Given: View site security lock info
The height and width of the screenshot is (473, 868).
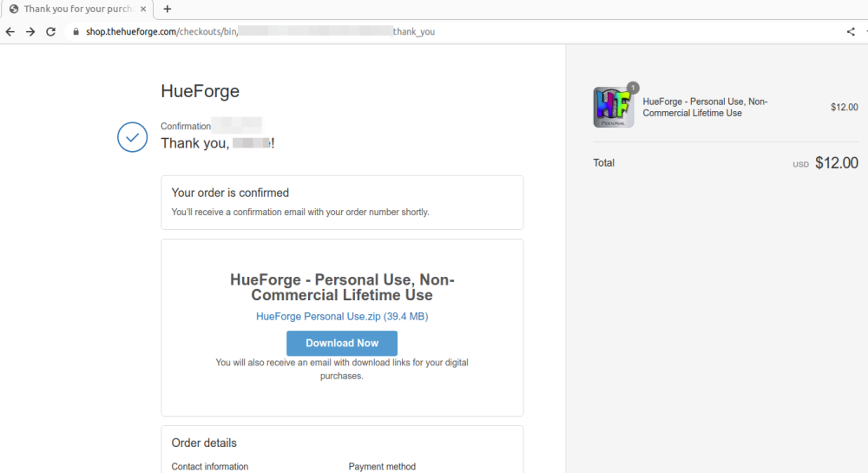Looking at the screenshot, I should [x=76, y=31].
